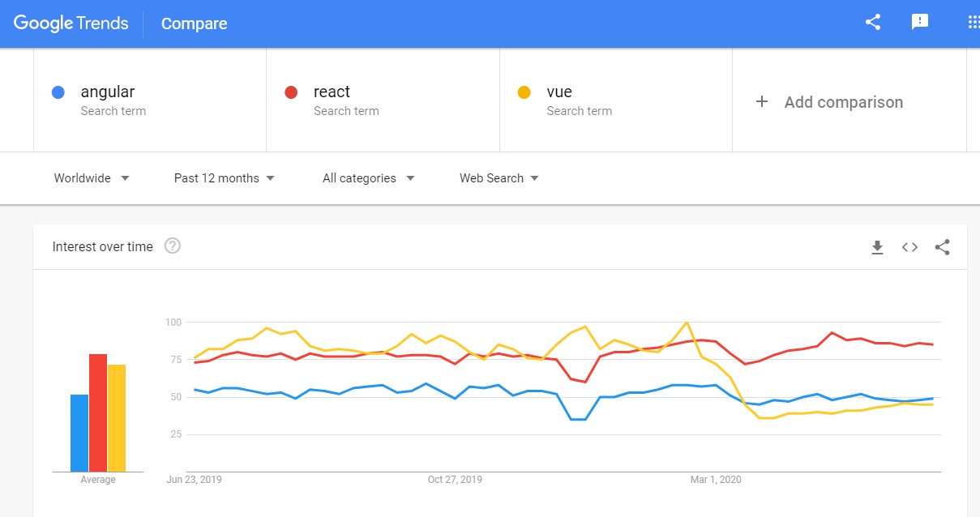Open the Past 12 months dropdown

[225, 178]
